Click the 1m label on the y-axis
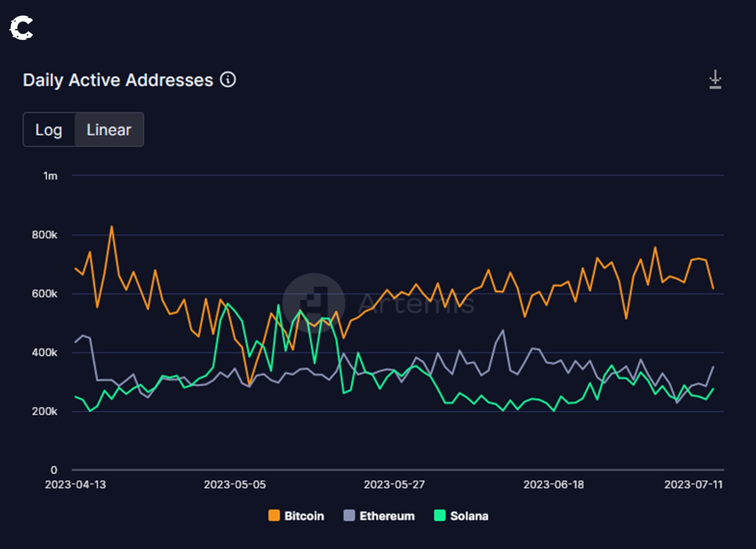Viewport: 756px width, 549px height. click(x=50, y=176)
